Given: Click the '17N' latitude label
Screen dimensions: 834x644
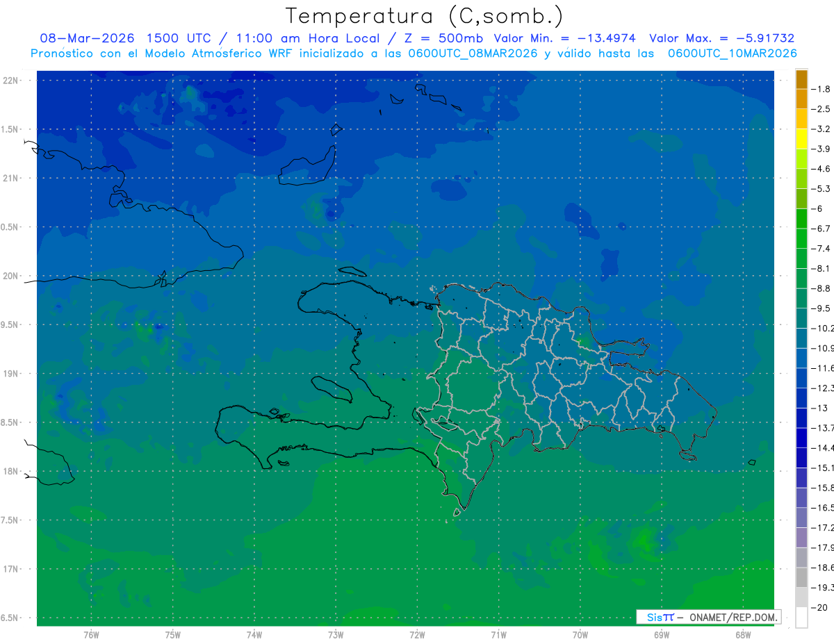Looking at the screenshot, I should 11,569.
